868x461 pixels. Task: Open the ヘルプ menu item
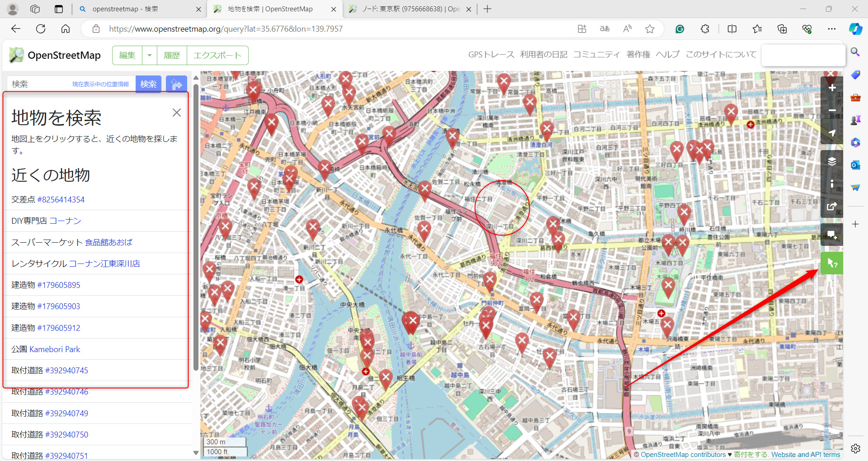tap(669, 54)
